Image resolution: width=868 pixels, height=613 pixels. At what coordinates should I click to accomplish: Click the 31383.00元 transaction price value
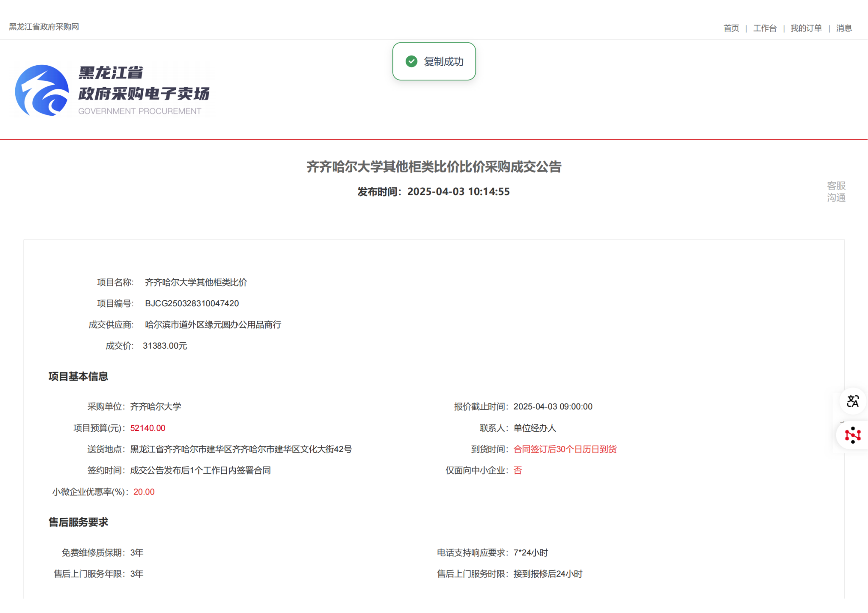[165, 346]
